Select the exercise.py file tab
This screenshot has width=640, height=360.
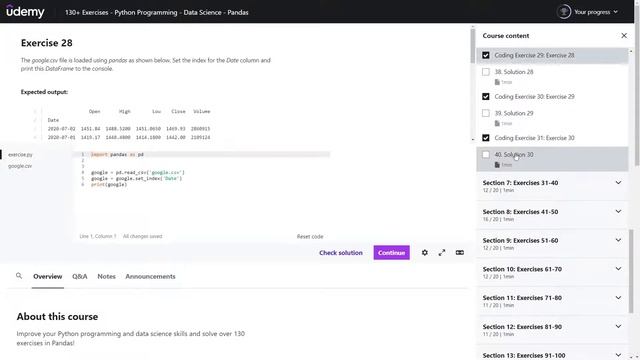[20, 155]
